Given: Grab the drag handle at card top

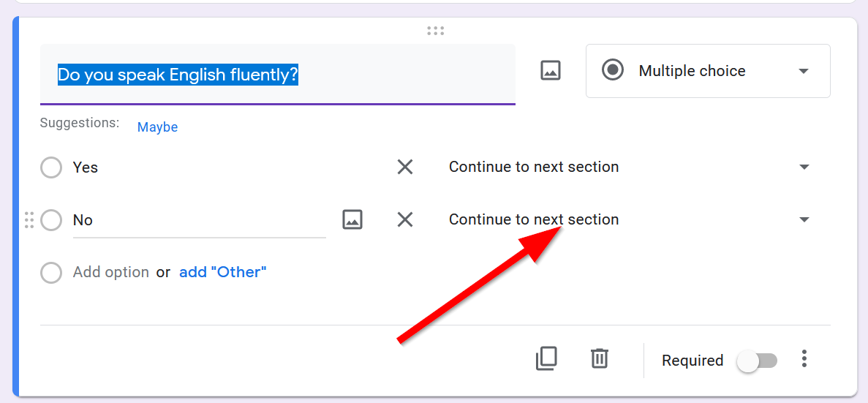Looking at the screenshot, I should tap(435, 31).
